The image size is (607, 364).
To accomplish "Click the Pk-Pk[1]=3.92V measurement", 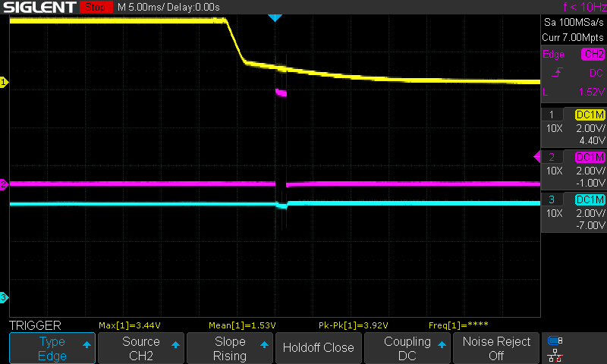I will point(354,325).
